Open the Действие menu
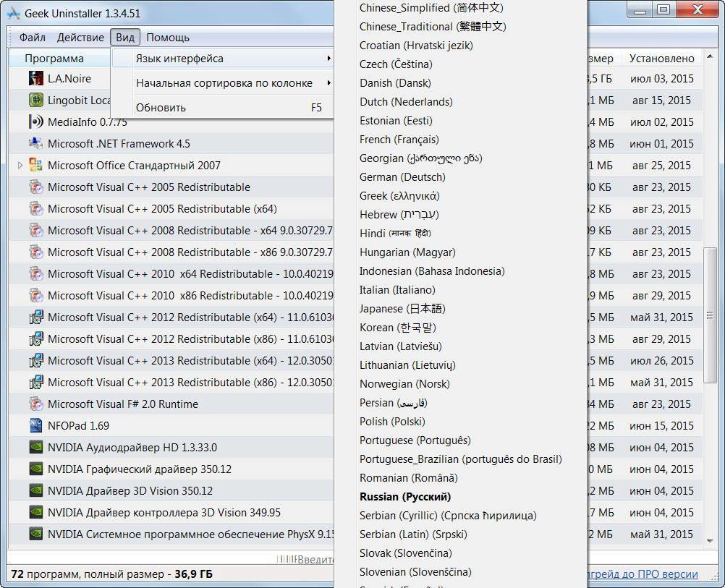 [x=80, y=38]
